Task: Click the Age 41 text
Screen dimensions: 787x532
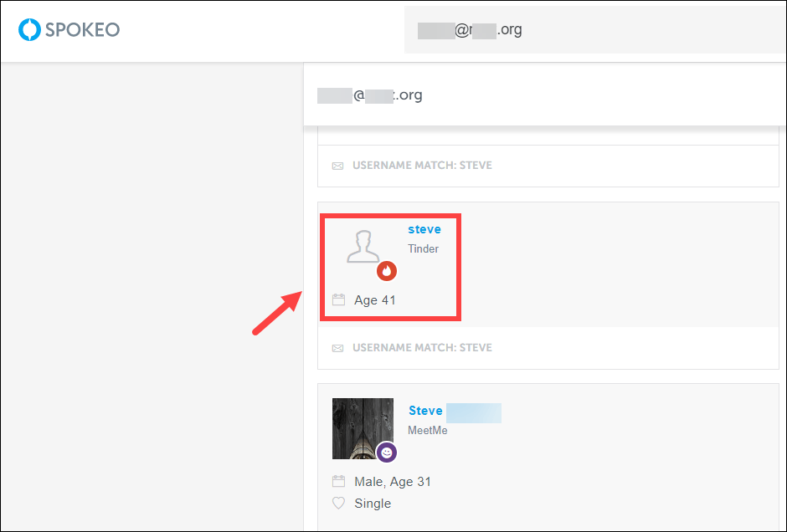Action: coord(375,299)
